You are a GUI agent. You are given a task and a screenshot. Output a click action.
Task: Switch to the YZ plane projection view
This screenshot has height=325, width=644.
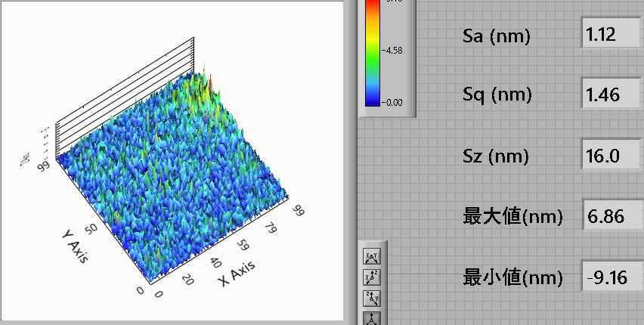[x=372, y=298]
